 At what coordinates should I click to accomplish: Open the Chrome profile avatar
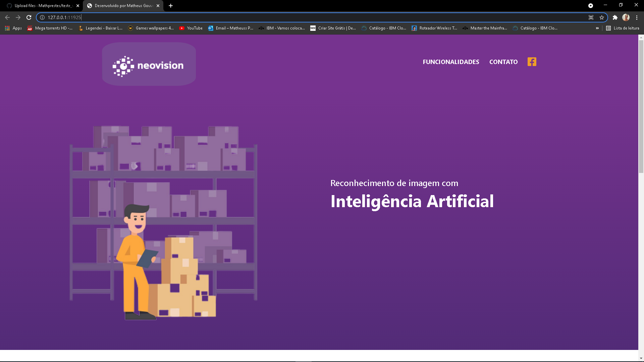(x=626, y=17)
